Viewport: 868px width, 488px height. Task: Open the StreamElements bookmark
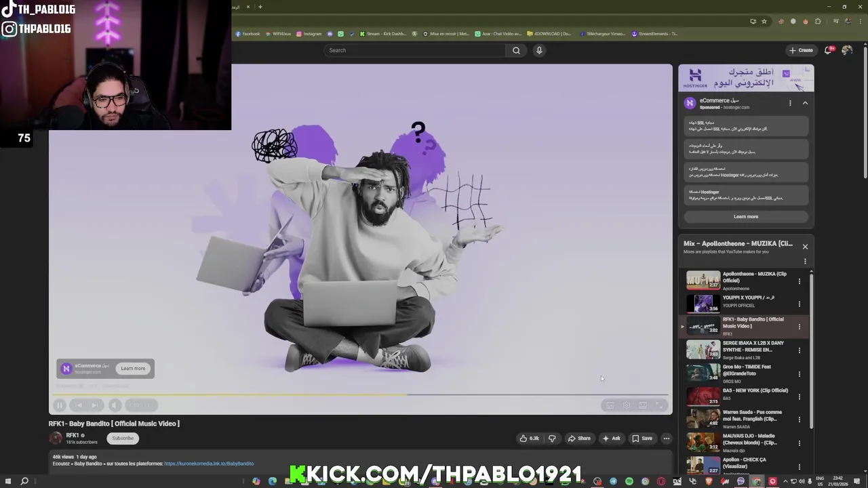pyautogui.click(x=654, y=34)
